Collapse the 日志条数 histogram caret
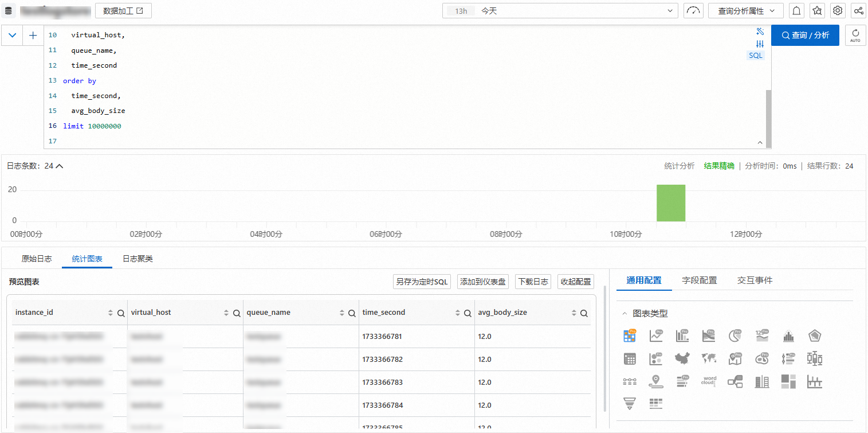Image resolution: width=868 pixels, height=433 pixels. click(x=59, y=166)
